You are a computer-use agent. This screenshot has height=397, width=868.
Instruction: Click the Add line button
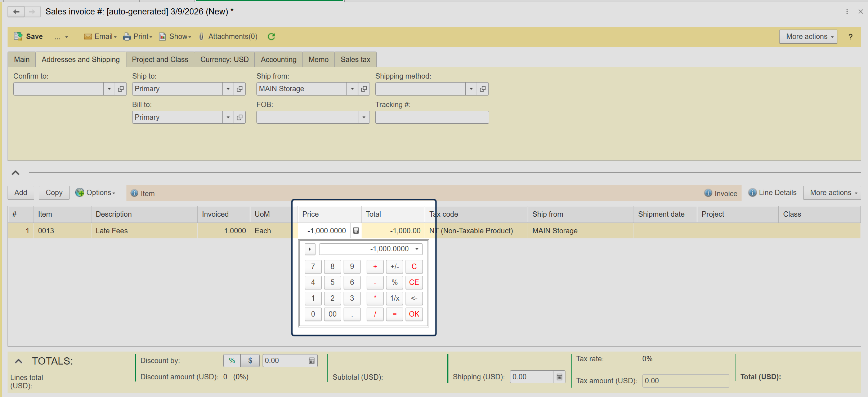click(21, 193)
